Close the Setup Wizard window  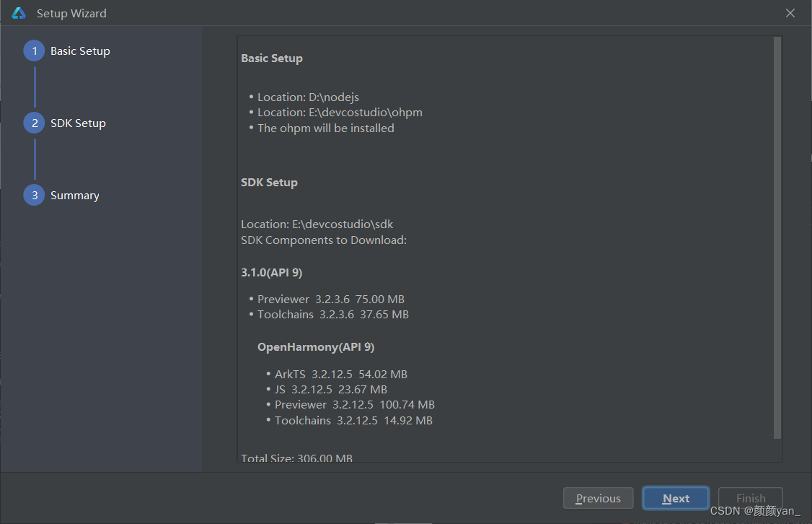tap(790, 13)
